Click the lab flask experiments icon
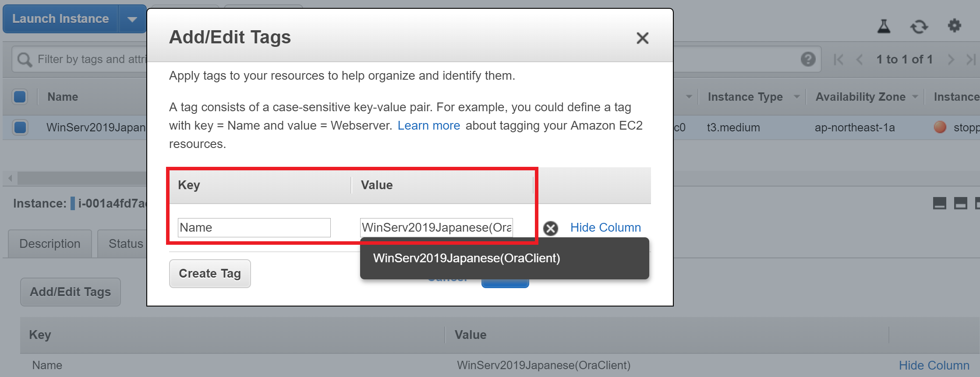980x377 pixels. pyautogui.click(x=884, y=26)
